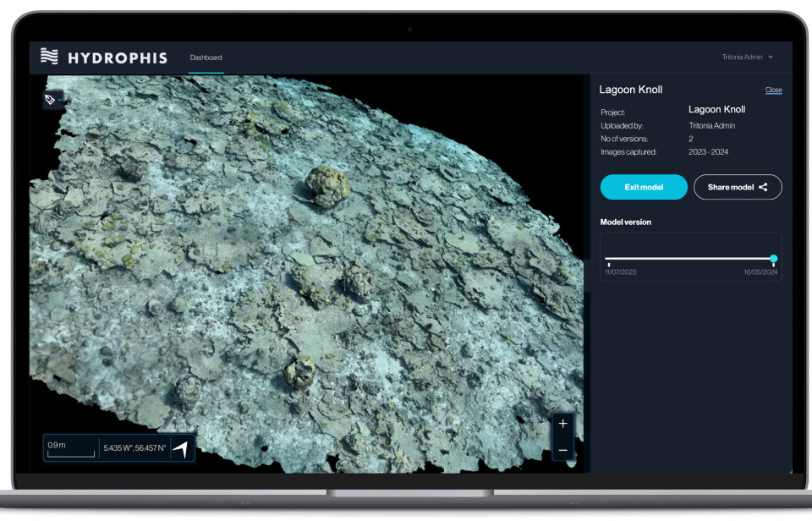Select the 16/05/2024 version marker
The height and width of the screenshot is (521, 812).
tap(773, 266)
